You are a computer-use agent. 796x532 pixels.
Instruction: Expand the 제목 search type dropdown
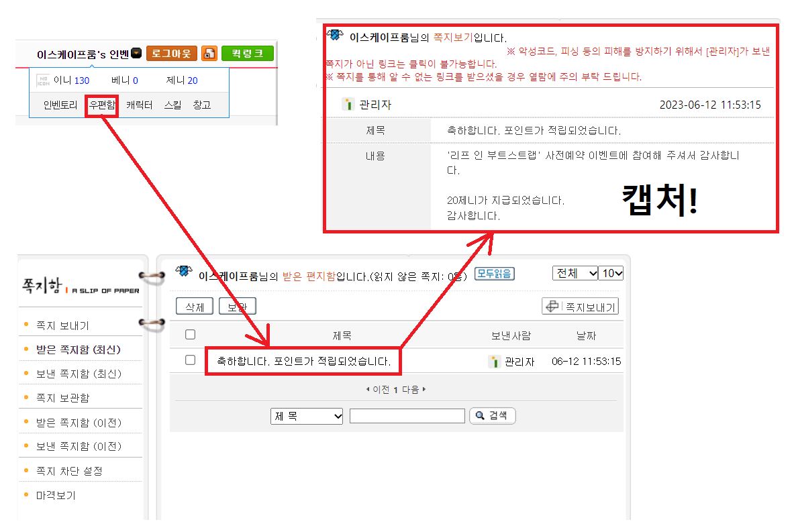[307, 417]
